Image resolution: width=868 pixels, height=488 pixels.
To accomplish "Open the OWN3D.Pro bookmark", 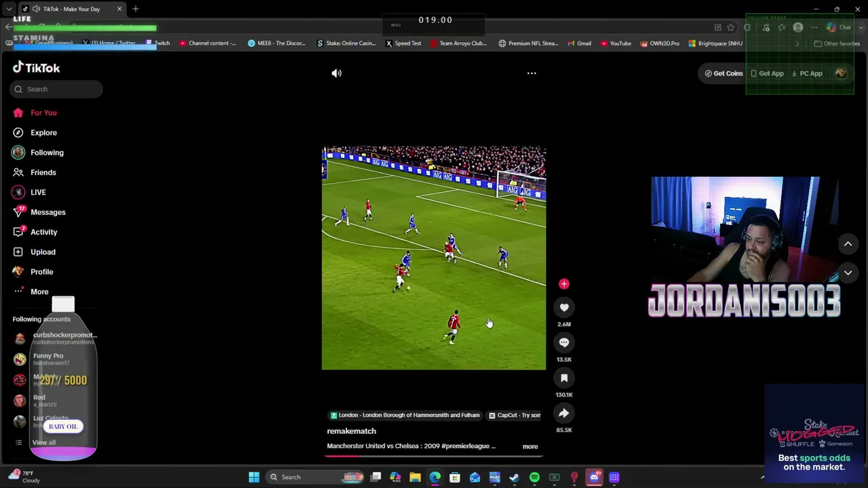I will click(x=660, y=43).
